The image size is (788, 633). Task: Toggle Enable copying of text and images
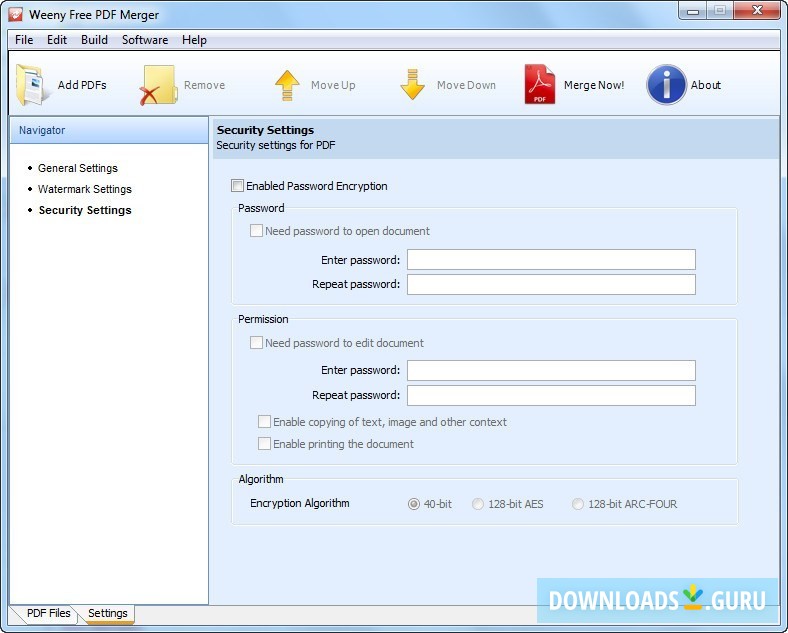264,421
